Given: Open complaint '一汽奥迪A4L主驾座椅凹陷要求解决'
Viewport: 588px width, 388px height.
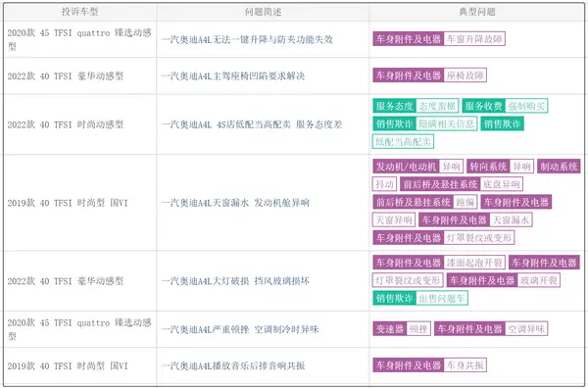Looking at the screenshot, I should pyautogui.click(x=233, y=76).
